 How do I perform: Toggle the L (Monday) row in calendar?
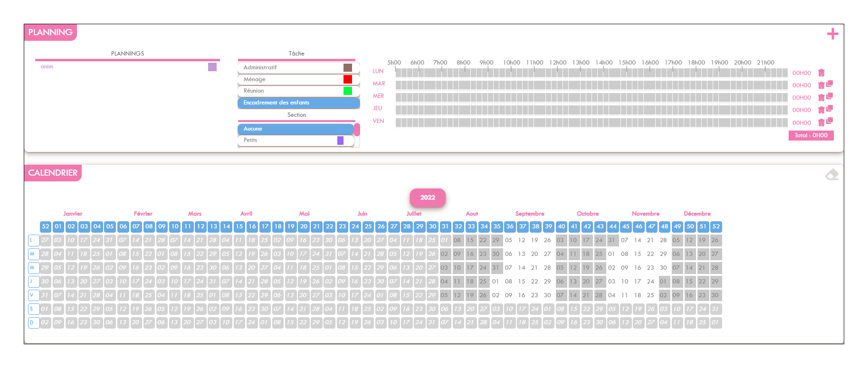33,240
